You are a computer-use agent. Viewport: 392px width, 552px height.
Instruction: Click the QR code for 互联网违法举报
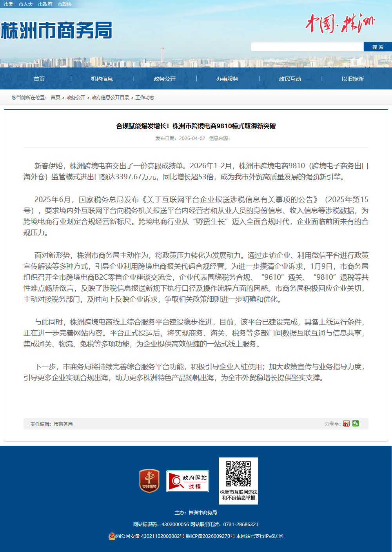pos(238,474)
